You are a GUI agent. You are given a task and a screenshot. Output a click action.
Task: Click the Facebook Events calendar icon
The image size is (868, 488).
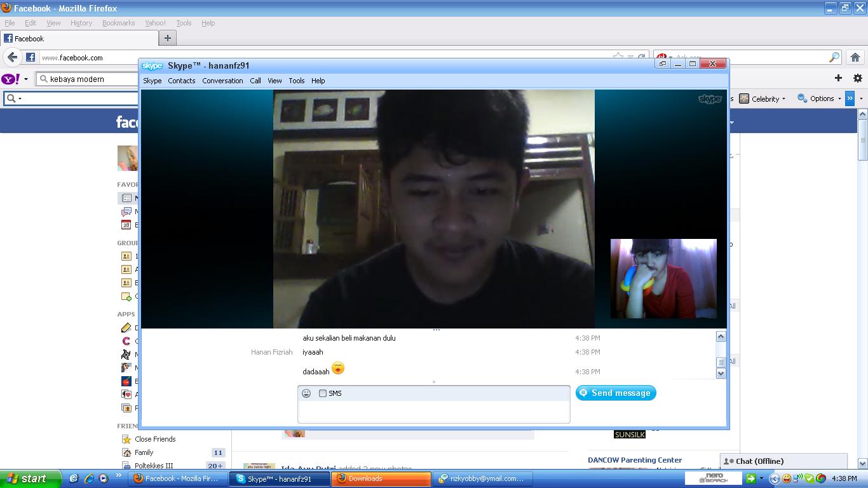126,225
